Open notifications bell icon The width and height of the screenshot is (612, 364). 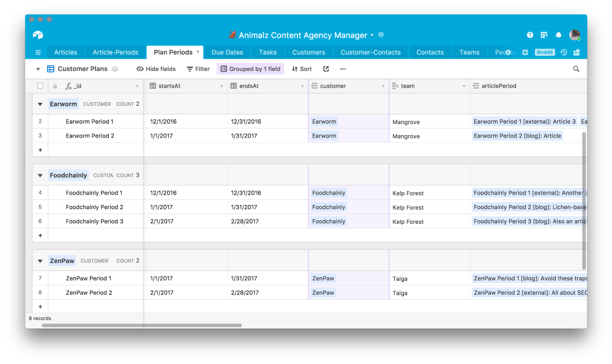559,35
